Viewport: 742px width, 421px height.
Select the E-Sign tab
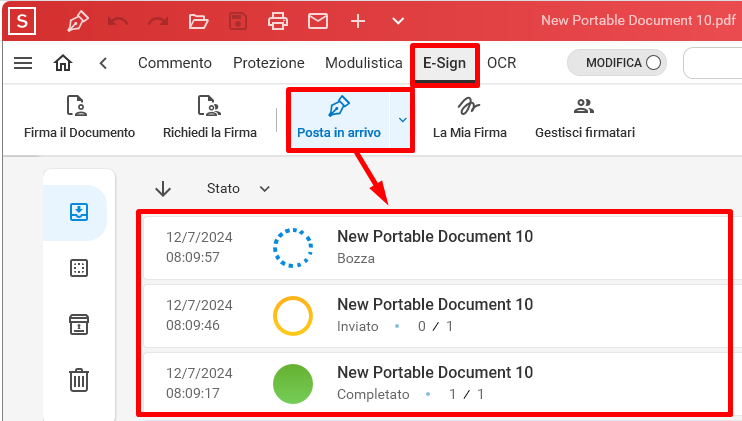click(444, 63)
